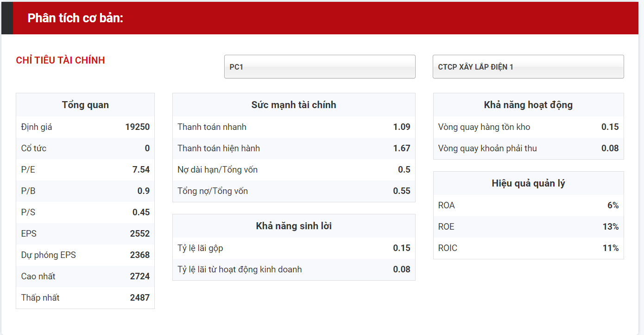The image size is (644, 335).
Task: Select the Vòng quay hàng tồn kho value 0.15
Action: pyautogui.click(x=610, y=127)
